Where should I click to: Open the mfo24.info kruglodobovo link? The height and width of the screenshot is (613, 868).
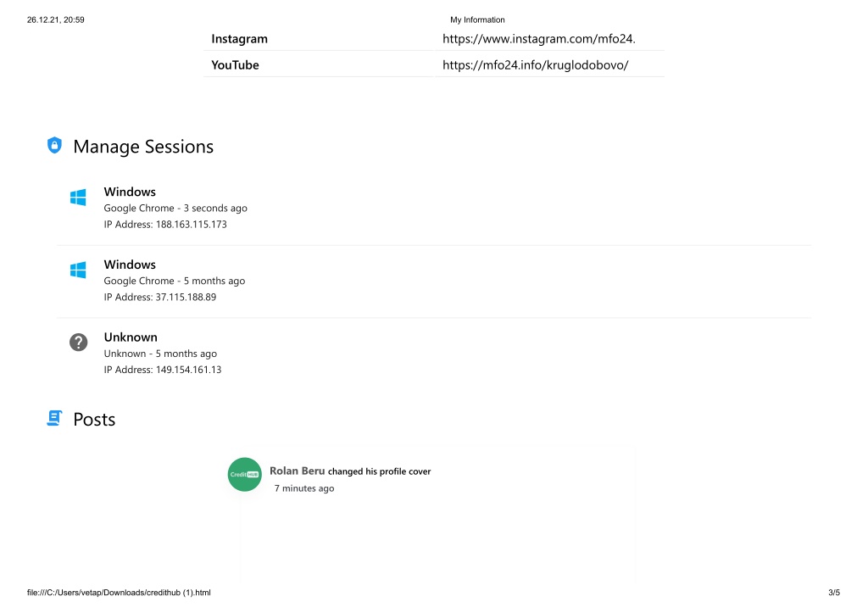[x=536, y=64]
